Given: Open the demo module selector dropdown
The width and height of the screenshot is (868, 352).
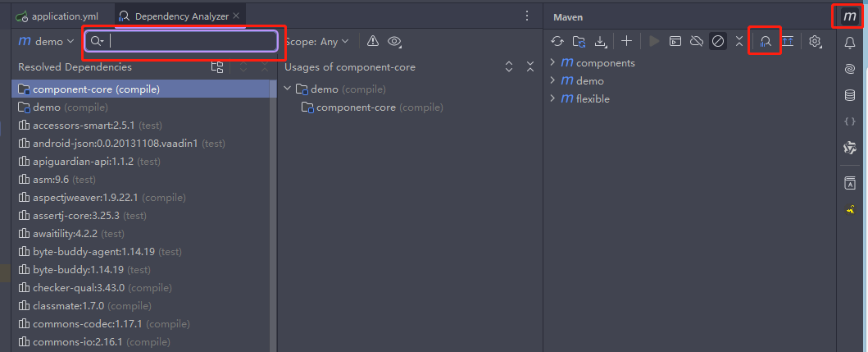Looking at the screenshot, I should click(x=46, y=41).
